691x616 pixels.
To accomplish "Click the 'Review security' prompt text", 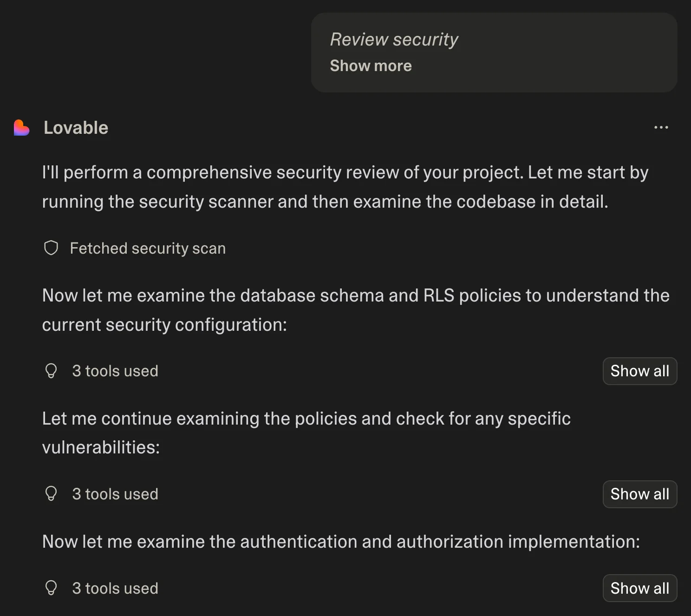I will click(x=394, y=39).
